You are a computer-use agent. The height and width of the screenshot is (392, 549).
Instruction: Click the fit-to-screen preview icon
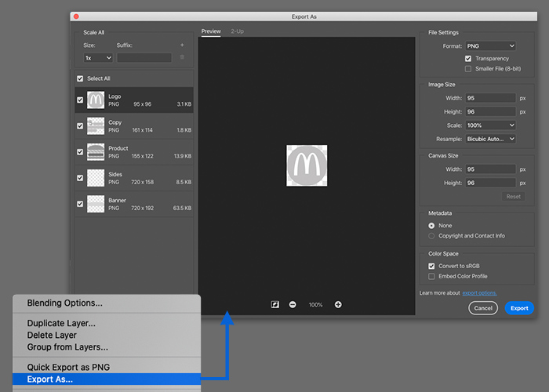[x=275, y=304]
